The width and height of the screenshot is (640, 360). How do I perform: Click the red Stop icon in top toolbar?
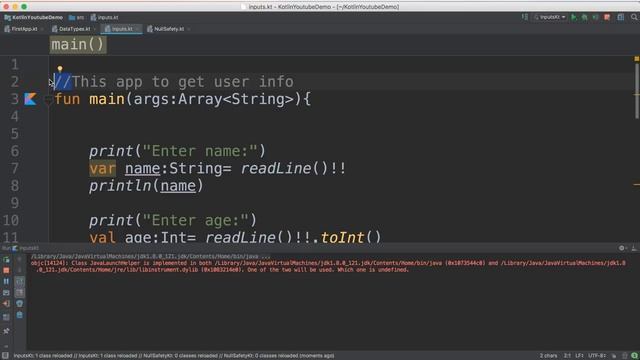click(607, 17)
